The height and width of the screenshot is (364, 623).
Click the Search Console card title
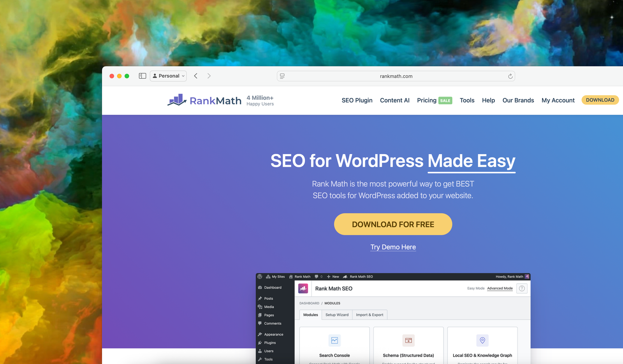point(334,355)
